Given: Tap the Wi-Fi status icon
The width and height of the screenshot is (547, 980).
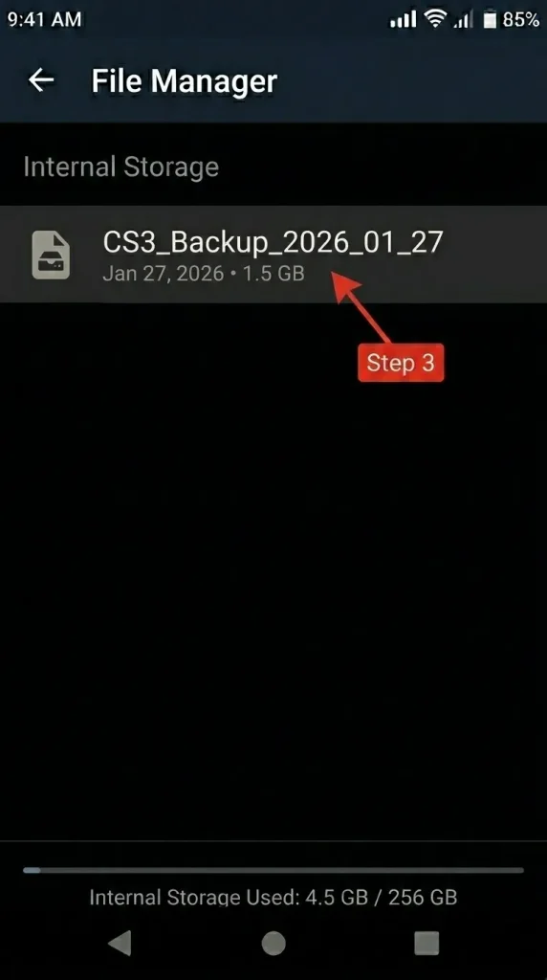Looking at the screenshot, I should pyautogui.click(x=433, y=19).
